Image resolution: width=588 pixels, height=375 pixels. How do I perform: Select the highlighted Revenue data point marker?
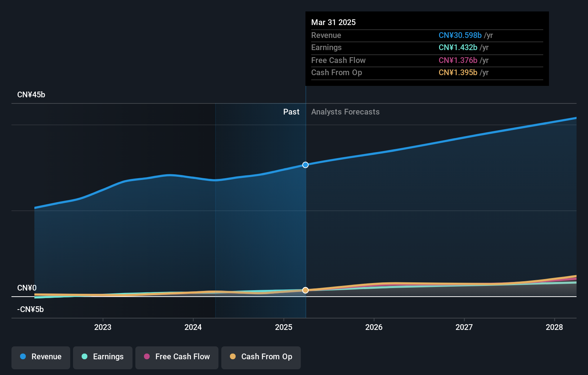point(305,165)
